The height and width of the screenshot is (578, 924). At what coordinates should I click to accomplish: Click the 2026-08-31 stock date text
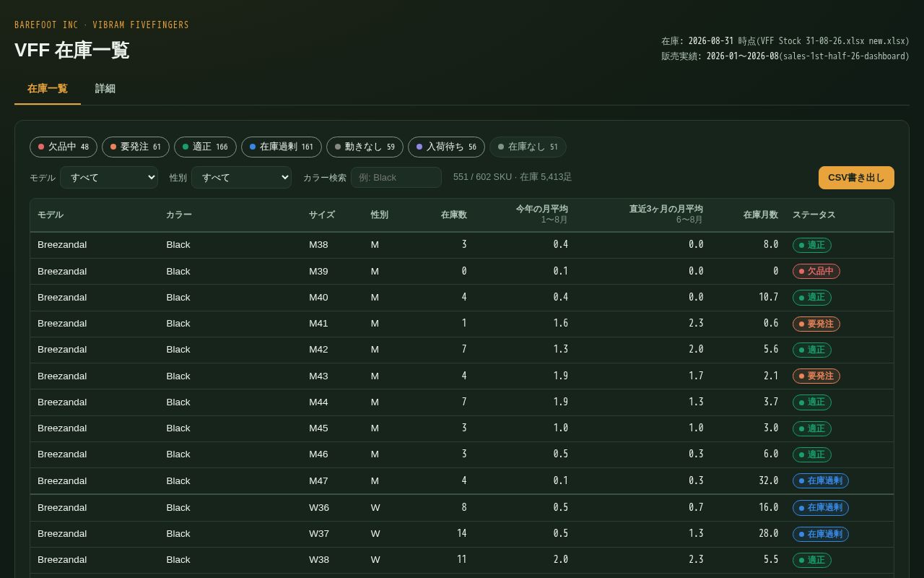(x=711, y=41)
